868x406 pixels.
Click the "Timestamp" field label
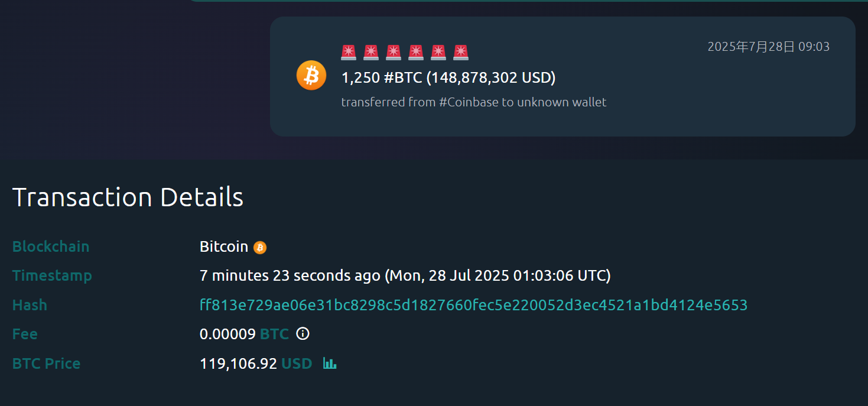pyautogui.click(x=52, y=275)
